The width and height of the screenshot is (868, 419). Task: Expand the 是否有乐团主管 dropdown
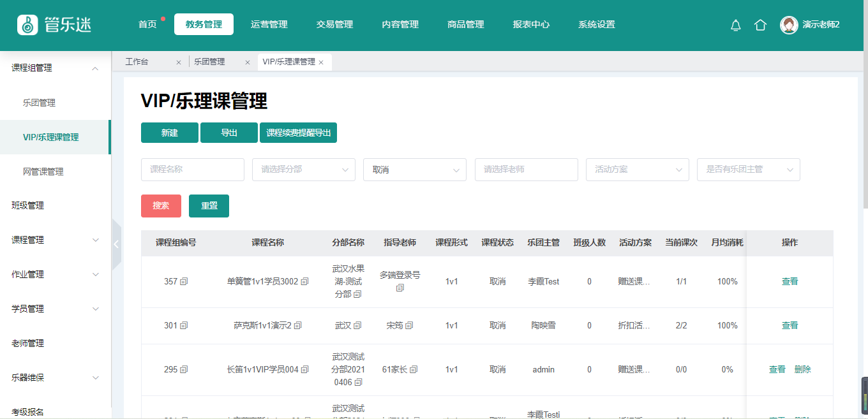(748, 170)
